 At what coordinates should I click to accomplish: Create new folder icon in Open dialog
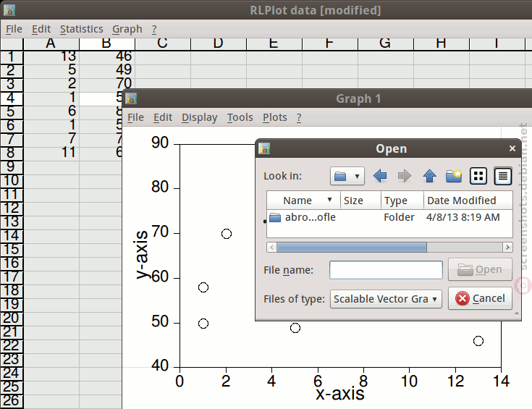[454, 176]
